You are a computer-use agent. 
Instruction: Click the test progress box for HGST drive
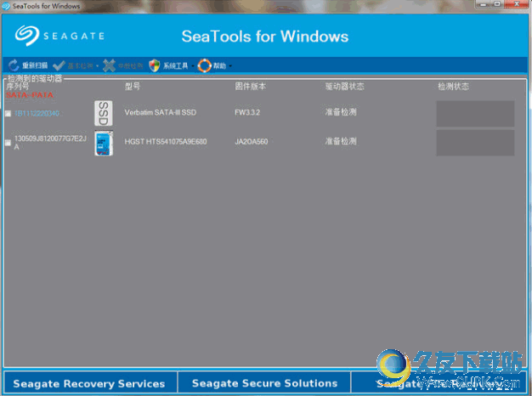pos(475,143)
